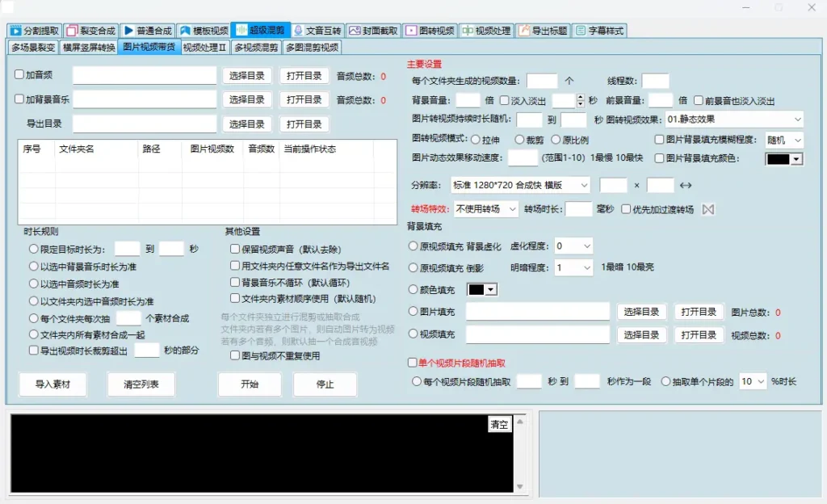
Task: Enable 图片背景填充模糊程度 checkbox
Action: pyautogui.click(x=659, y=139)
